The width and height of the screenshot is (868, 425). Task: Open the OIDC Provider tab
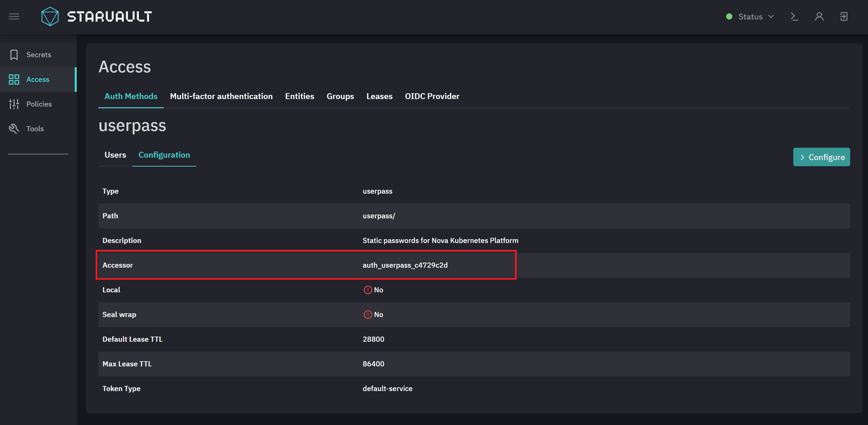pos(432,96)
